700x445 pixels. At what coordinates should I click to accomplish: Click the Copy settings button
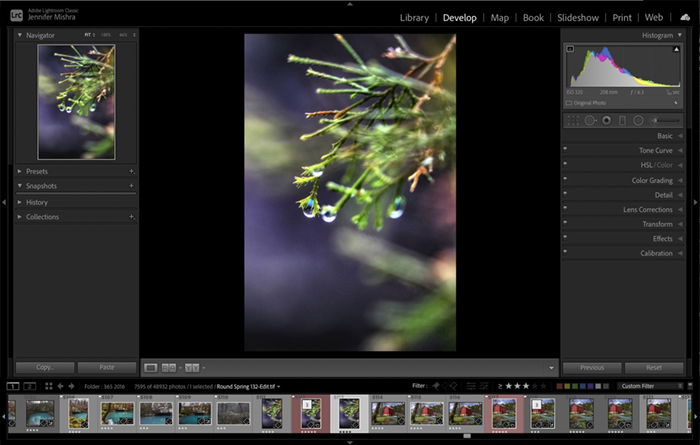pos(45,367)
